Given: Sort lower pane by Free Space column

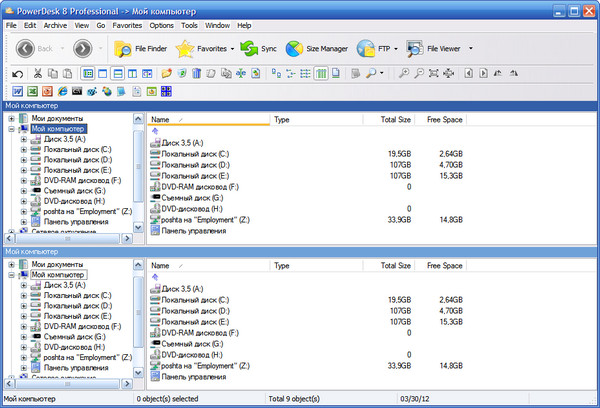Looking at the screenshot, I should coord(444,266).
